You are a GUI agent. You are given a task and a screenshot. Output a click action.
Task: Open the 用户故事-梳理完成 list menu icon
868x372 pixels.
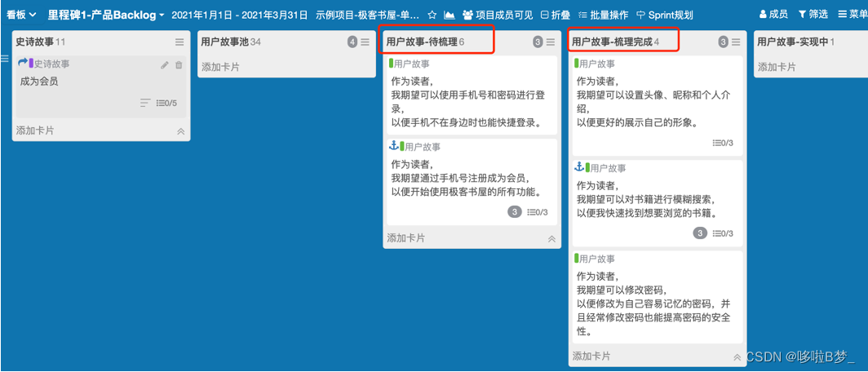click(x=736, y=42)
